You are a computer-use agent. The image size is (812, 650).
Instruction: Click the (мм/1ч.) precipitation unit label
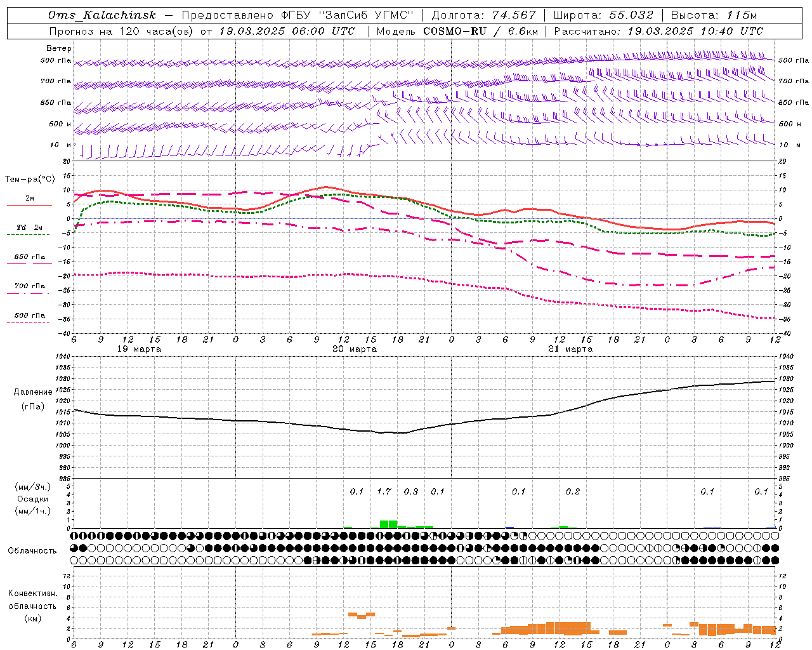tap(33, 511)
